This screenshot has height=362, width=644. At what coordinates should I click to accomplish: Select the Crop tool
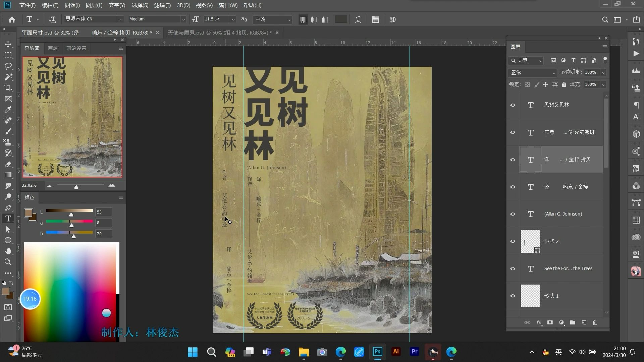8,88
